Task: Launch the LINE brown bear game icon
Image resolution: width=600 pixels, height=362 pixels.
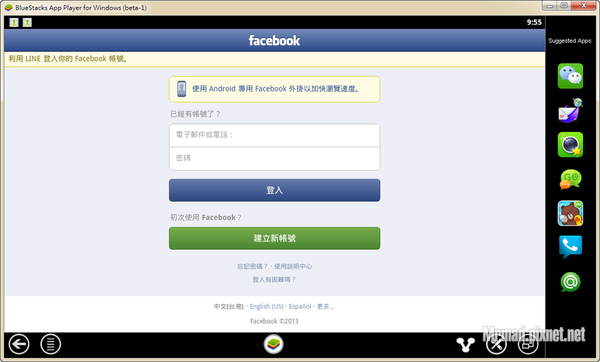Action: click(x=570, y=213)
